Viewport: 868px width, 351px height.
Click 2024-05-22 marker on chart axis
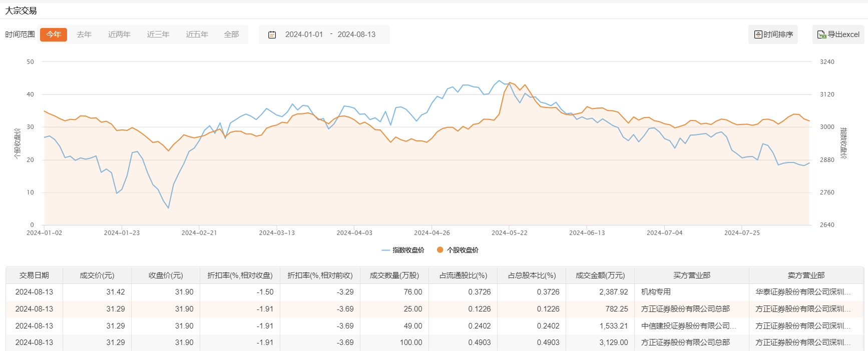[509, 232]
